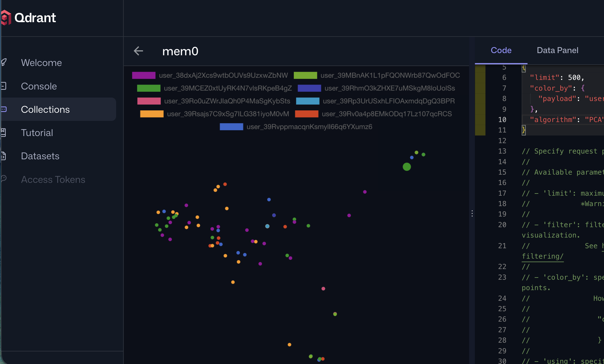The width and height of the screenshot is (604, 364).
Task: Click the Datasets file icon
Action: [4, 156]
